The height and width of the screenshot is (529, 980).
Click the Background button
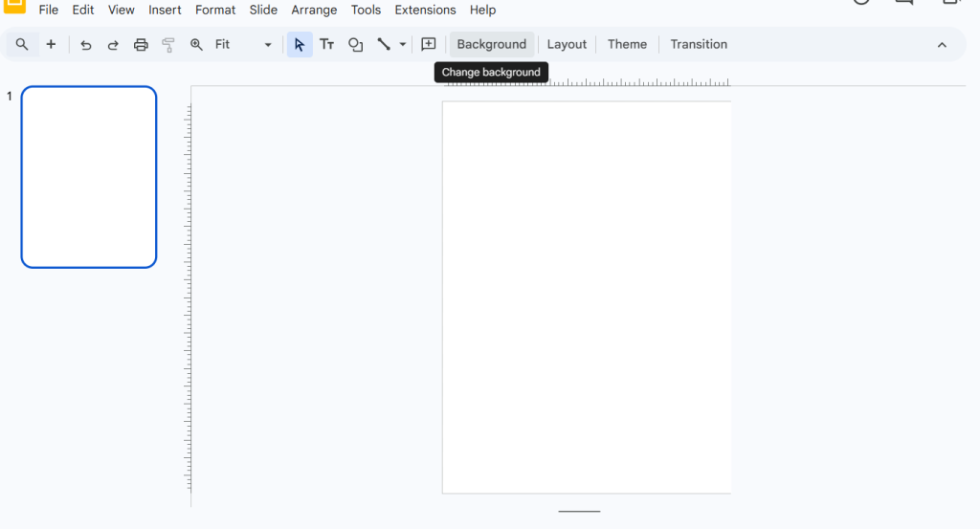pos(491,45)
